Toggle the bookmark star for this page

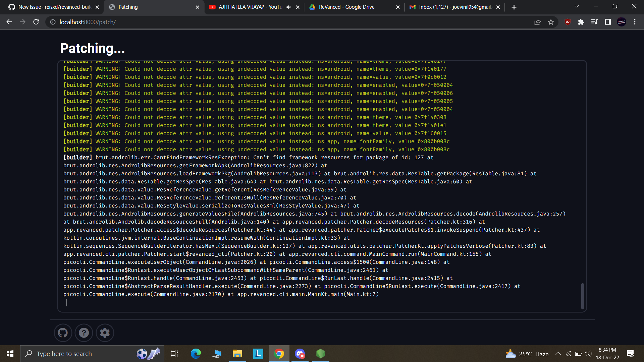(551, 22)
